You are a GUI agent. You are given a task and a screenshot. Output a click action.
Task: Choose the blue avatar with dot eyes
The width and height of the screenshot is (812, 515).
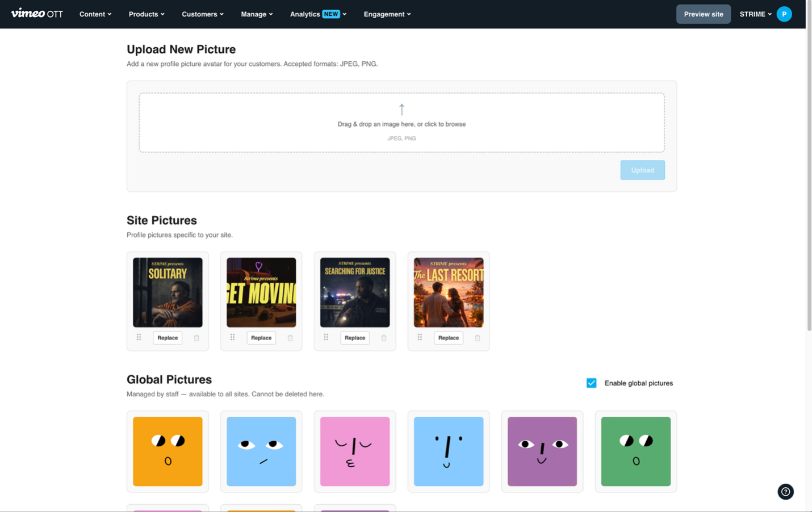[x=449, y=451]
